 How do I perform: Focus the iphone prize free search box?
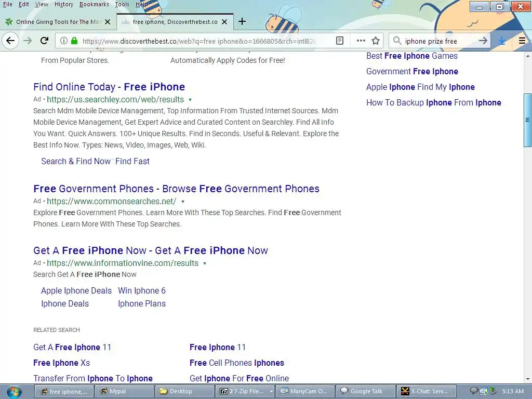pyautogui.click(x=440, y=41)
